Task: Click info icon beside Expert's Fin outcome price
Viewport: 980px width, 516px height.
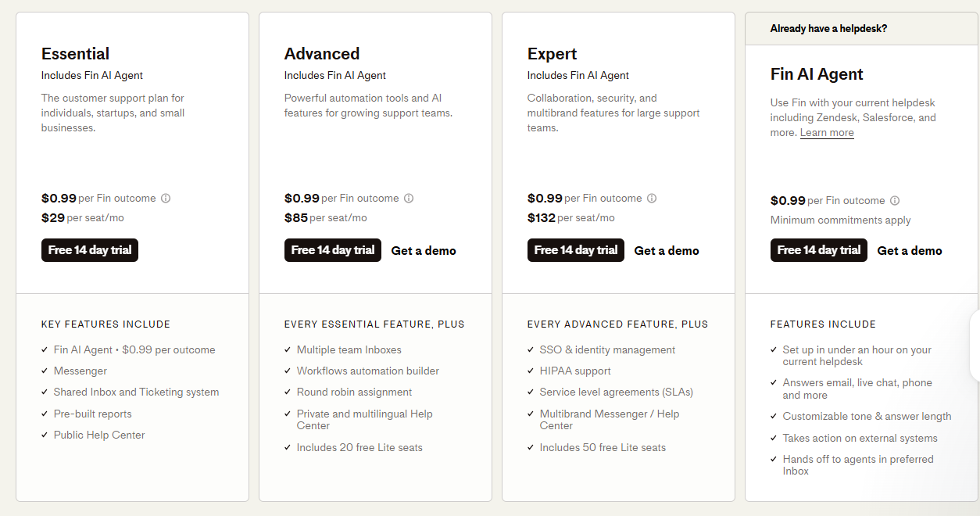Action: (x=652, y=199)
